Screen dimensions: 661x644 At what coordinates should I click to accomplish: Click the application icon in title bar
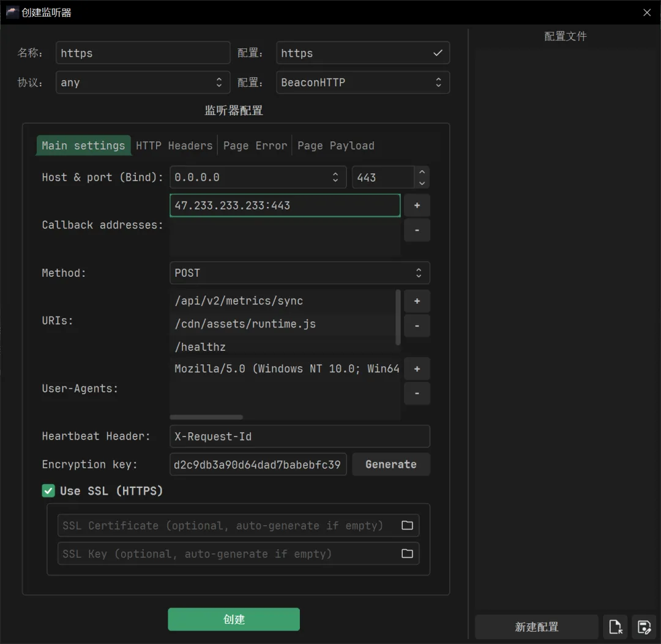click(x=12, y=12)
